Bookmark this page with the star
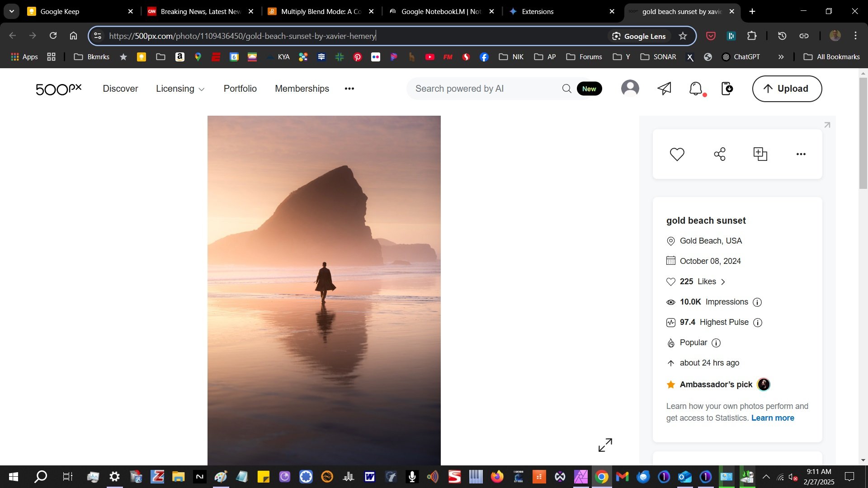This screenshot has height=488, width=868. (683, 36)
